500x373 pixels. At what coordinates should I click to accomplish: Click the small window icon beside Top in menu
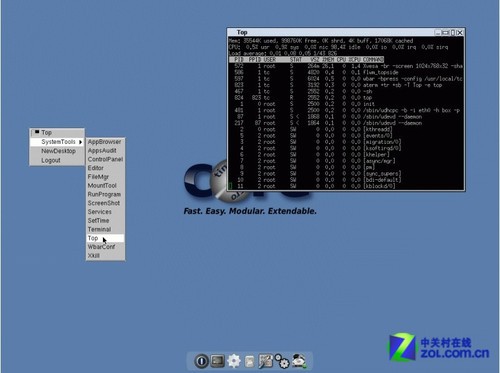tap(37, 132)
